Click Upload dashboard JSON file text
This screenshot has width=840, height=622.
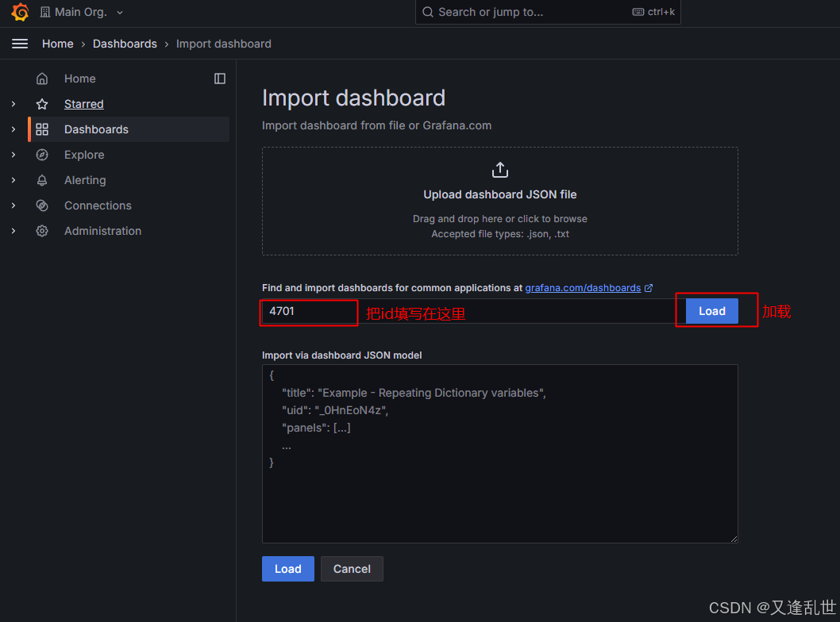(500, 195)
